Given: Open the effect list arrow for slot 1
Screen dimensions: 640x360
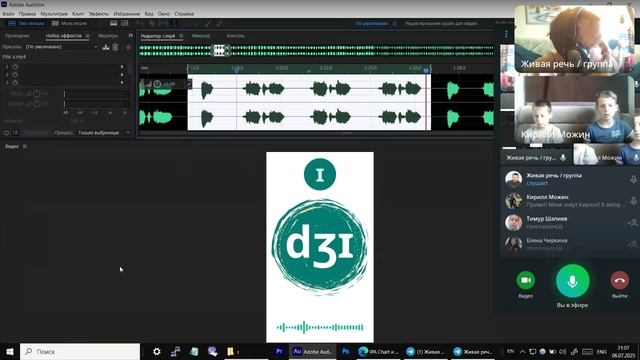Looking at the screenshot, I should [122, 67].
